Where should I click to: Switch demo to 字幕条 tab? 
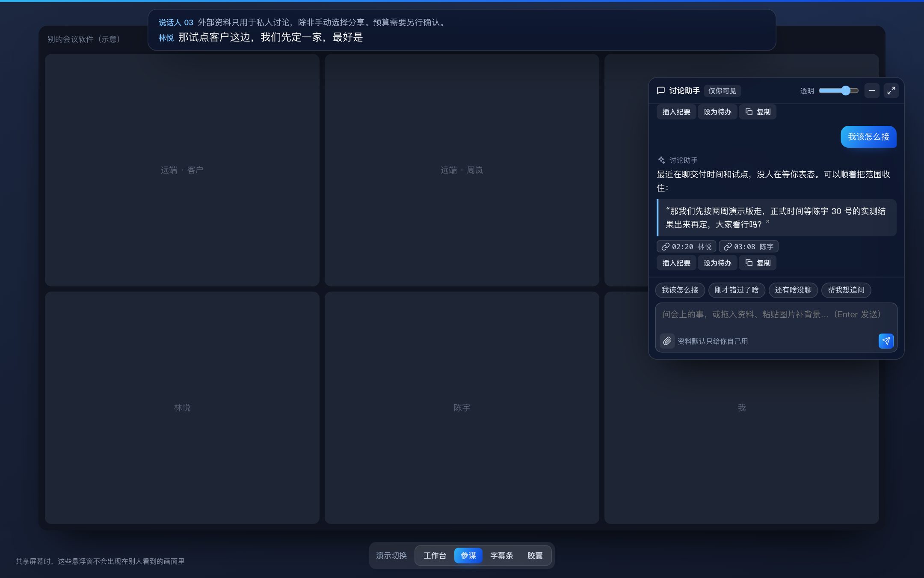pyautogui.click(x=501, y=555)
